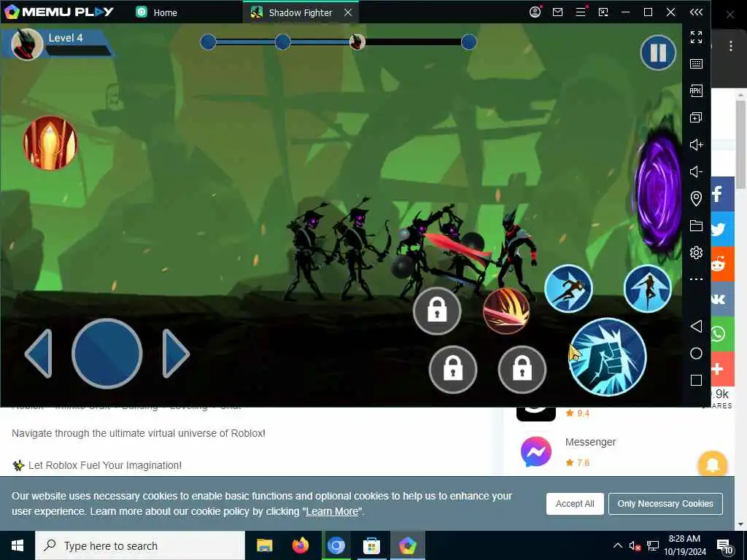Viewport: 747px width, 560px height.
Task: Collapse the sidebar with triple chevron
Action: pos(696,12)
